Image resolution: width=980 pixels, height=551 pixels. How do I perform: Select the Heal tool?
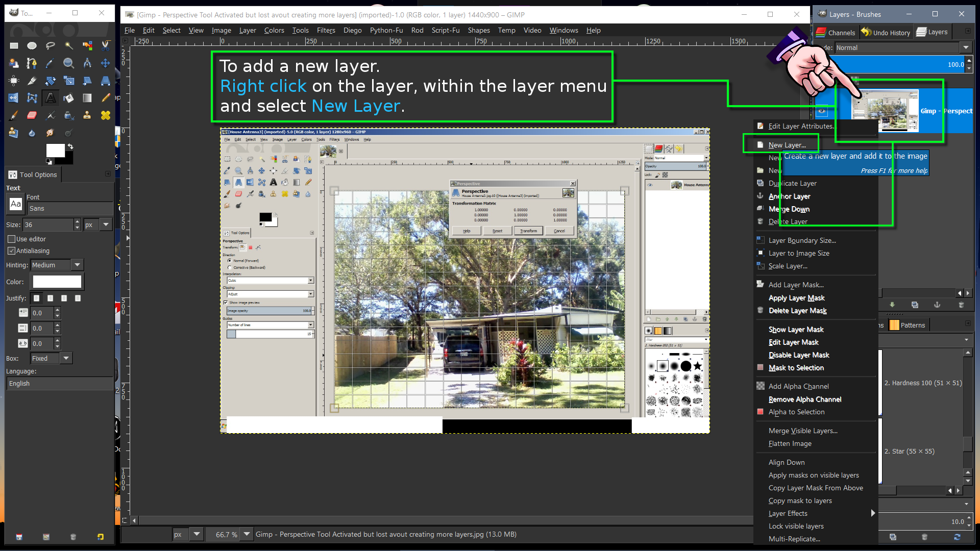106,116
